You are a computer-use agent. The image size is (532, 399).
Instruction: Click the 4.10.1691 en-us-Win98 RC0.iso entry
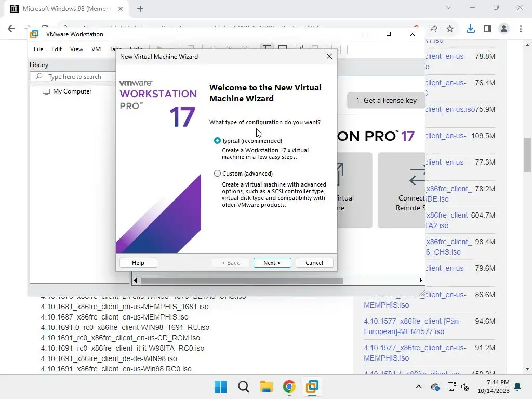116,369
